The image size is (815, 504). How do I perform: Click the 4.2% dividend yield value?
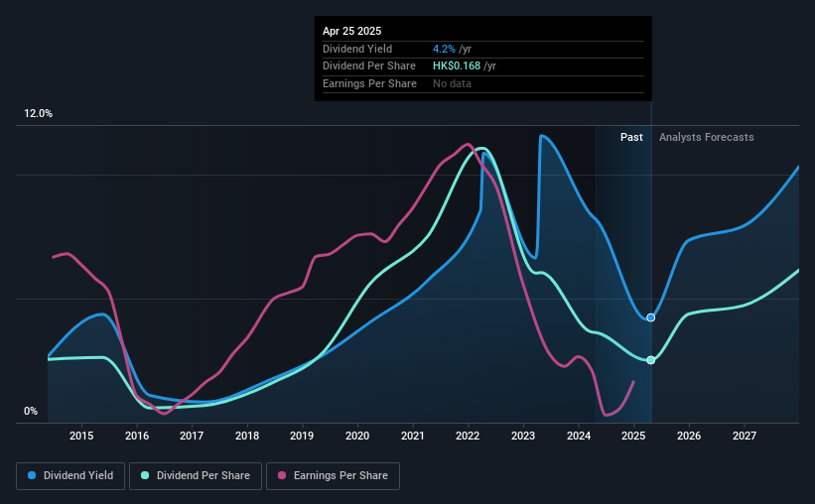tap(444, 49)
